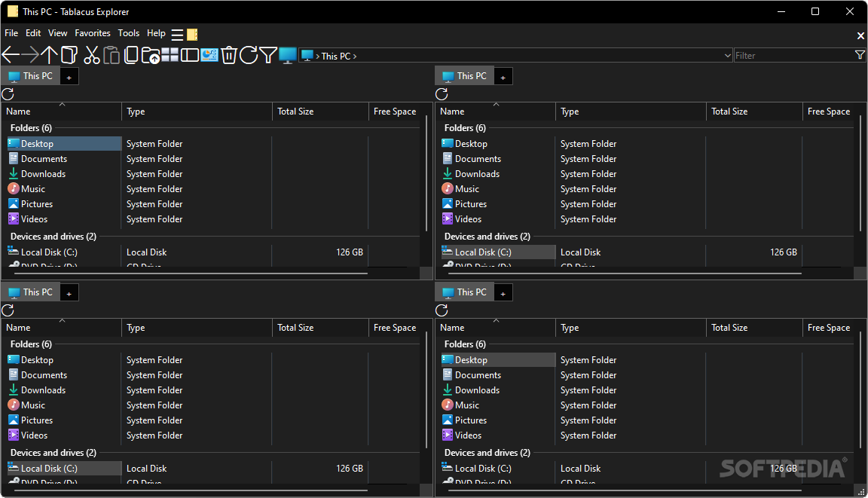
Task: Open the Tools menu
Action: [128, 33]
